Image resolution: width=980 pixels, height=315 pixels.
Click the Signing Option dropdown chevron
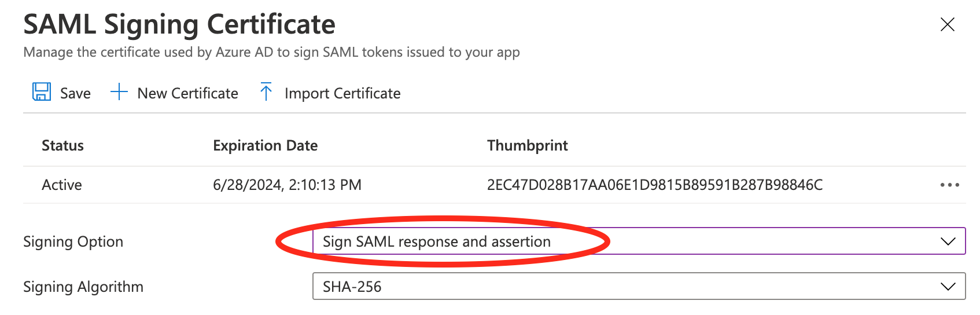tap(948, 241)
